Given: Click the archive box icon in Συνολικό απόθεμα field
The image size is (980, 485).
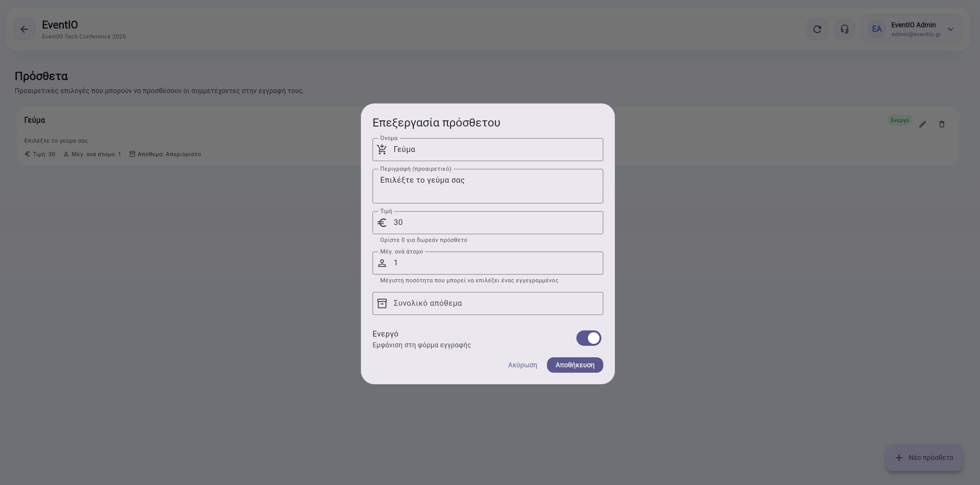Looking at the screenshot, I should [x=382, y=303].
